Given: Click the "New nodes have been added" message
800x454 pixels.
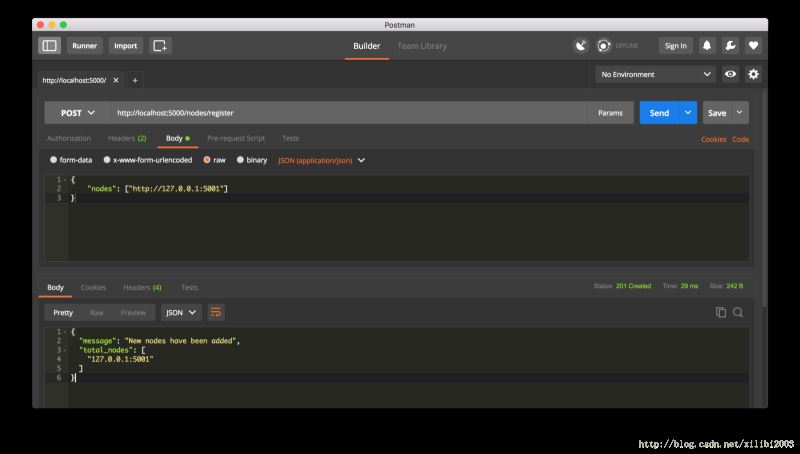Looking at the screenshot, I should pyautogui.click(x=181, y=341).
